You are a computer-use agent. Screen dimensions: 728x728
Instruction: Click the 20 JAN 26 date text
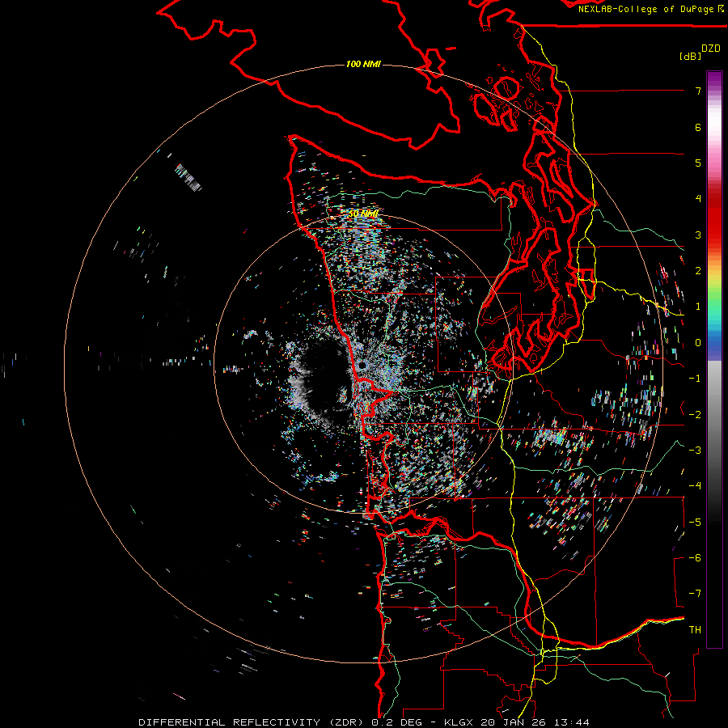[x=515, y=722]
